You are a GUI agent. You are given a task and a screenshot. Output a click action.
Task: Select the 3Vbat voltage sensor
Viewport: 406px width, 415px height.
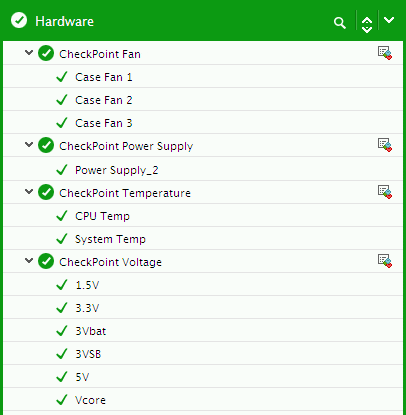[203, 331]
